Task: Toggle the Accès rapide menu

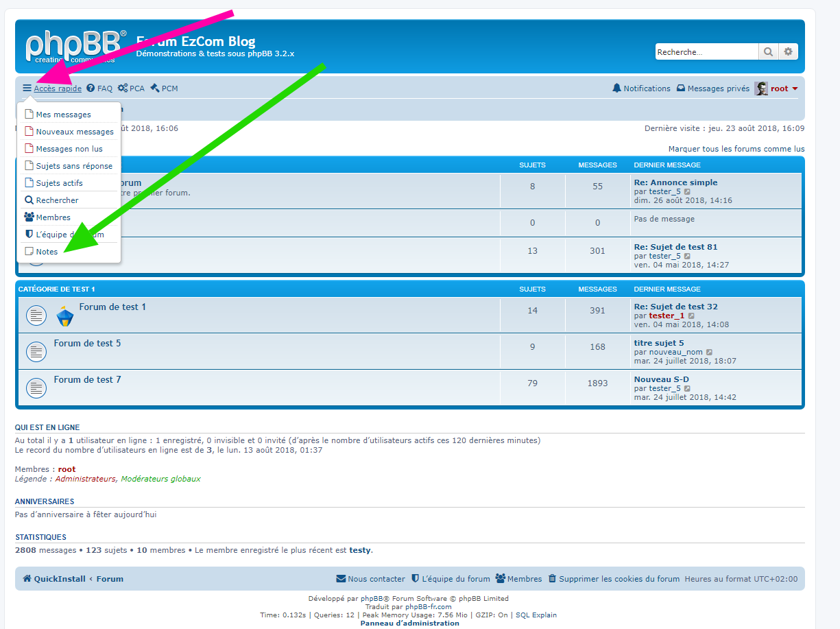Action: [52, 88]
